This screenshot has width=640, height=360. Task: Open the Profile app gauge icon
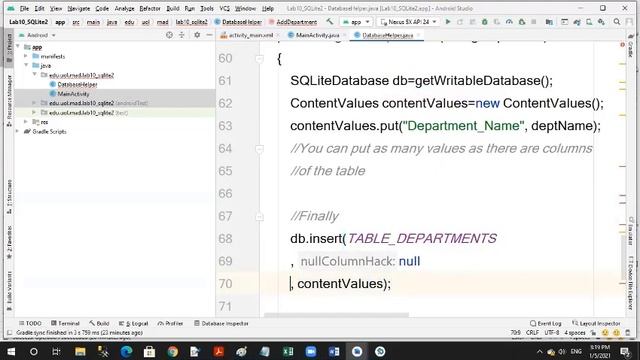pos(509,22)
